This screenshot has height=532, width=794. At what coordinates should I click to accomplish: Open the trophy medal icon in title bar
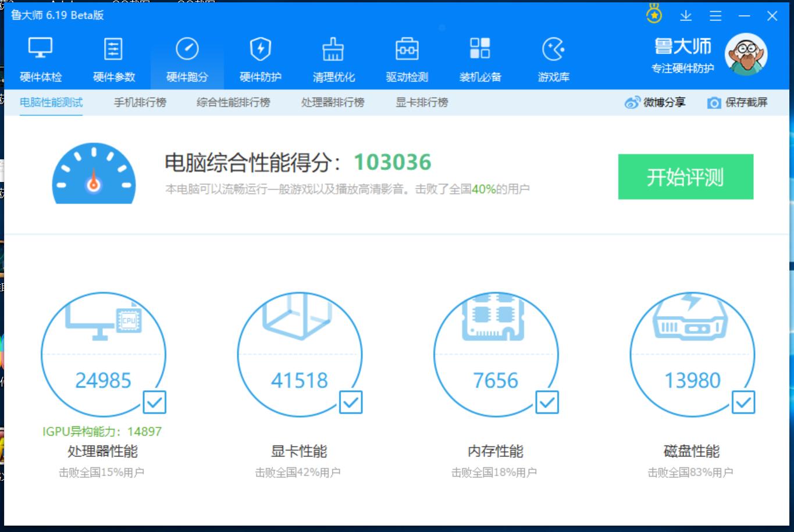pyautogui.click(x=653, y=15)
